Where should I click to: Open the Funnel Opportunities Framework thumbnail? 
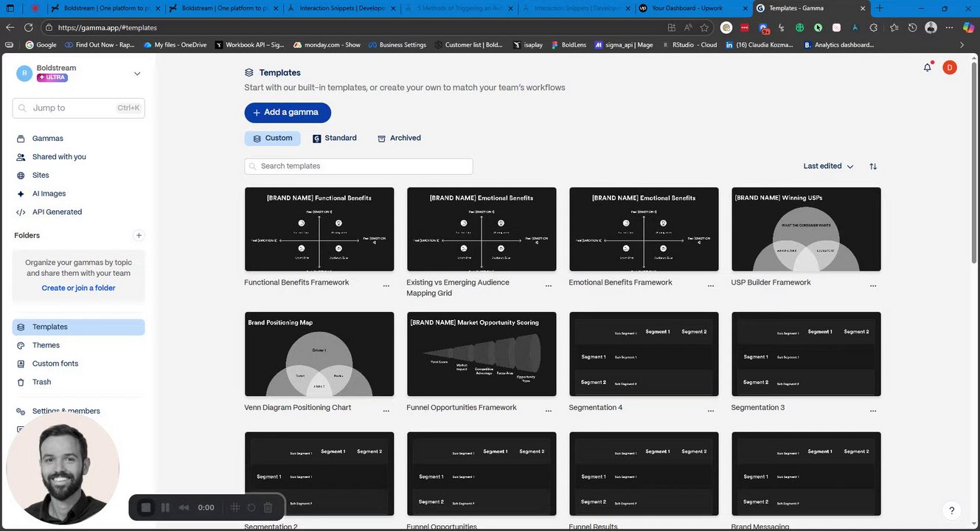tap(482, 354)
